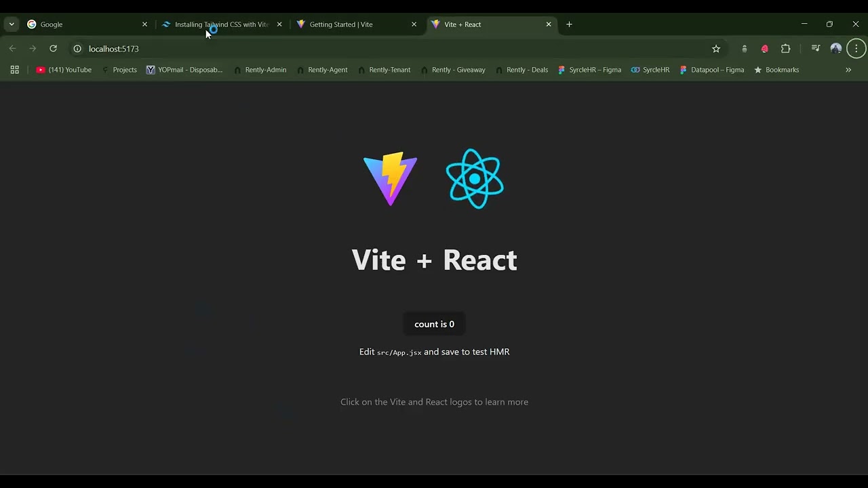Bookmark this page with star icon
Viewport: 868px width, 488px height.
[716, 49]
